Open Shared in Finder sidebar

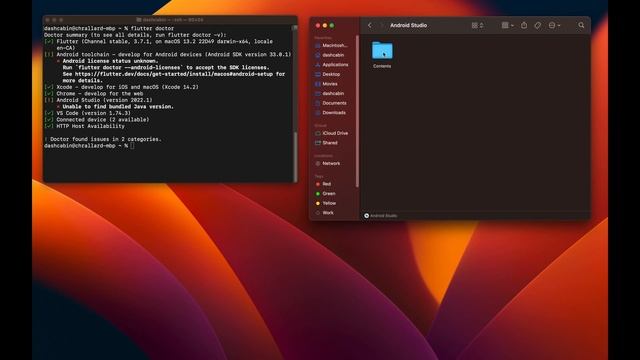pos(327,143)
